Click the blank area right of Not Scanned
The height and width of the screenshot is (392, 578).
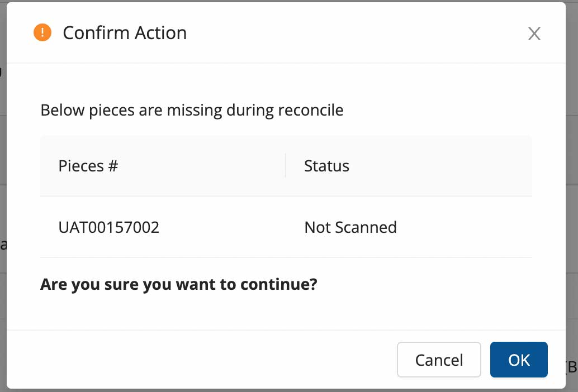[465, 227]
